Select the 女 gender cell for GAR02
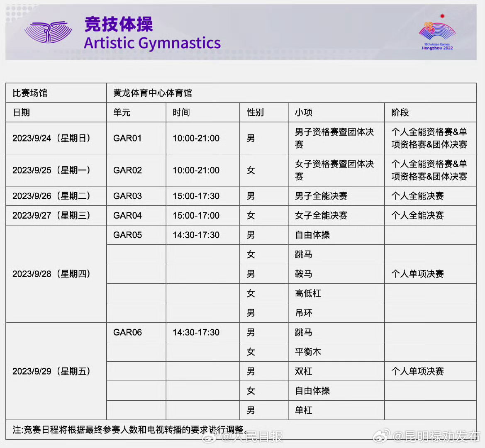The image size is (485, 448). (x=251, y=170)
